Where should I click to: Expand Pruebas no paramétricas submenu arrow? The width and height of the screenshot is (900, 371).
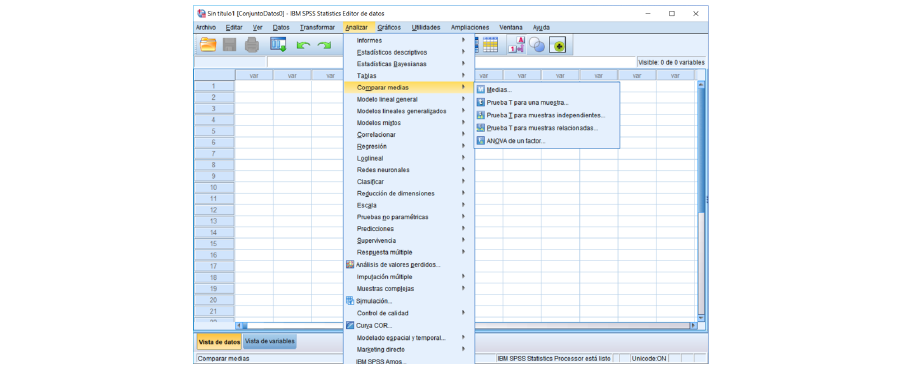click(x=463, y=217)
